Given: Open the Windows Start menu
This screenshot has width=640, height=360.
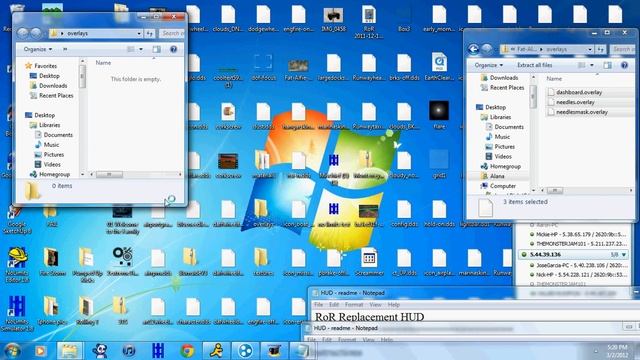Looking at the screenshot, I should (12, 350).
